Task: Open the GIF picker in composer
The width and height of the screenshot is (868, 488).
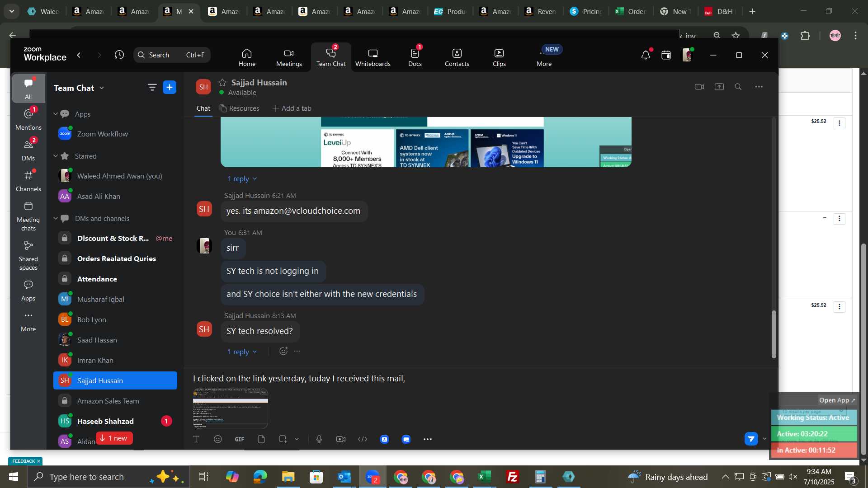Action: tap(240, 439)
